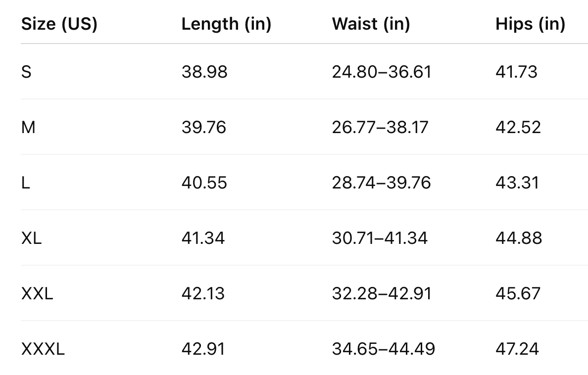The height and width of the screenshot is (375, 588).
Task: Click waist range 34.65–44.49
Action: click(384, 349)
